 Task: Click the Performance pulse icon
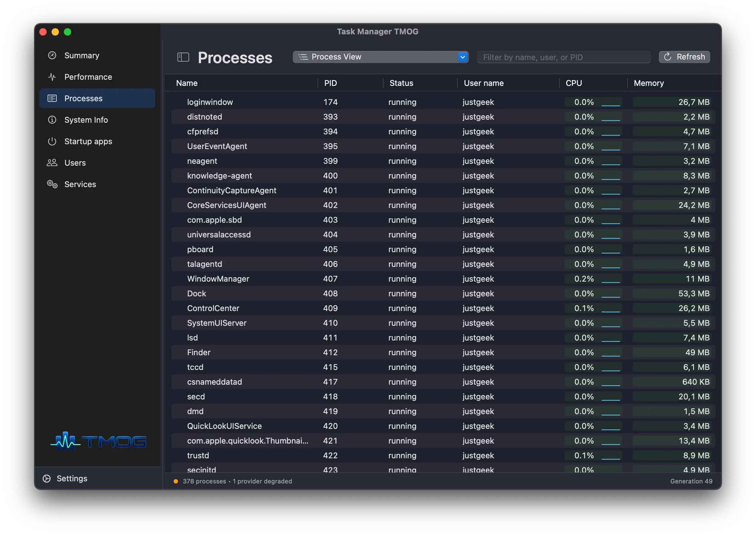point(52,77)
